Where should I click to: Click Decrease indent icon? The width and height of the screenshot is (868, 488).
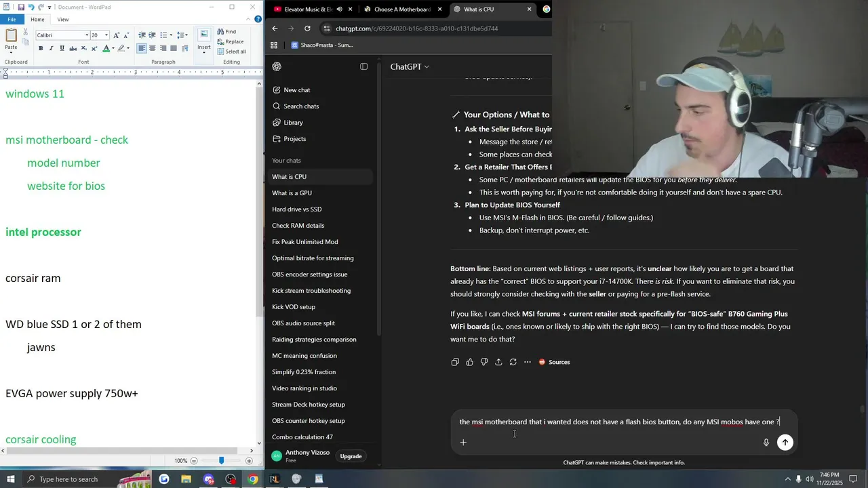142,35
